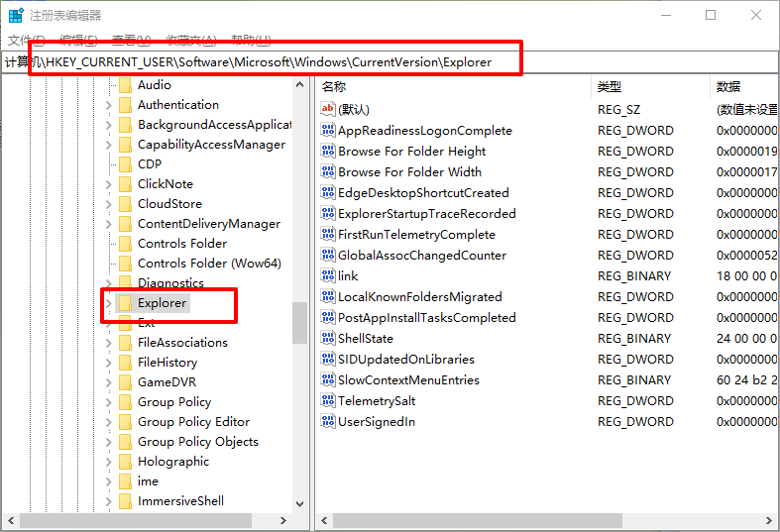Click the Registry Editor title bar icon
Viewport: 780px width, 532px height.
point(16,15)
